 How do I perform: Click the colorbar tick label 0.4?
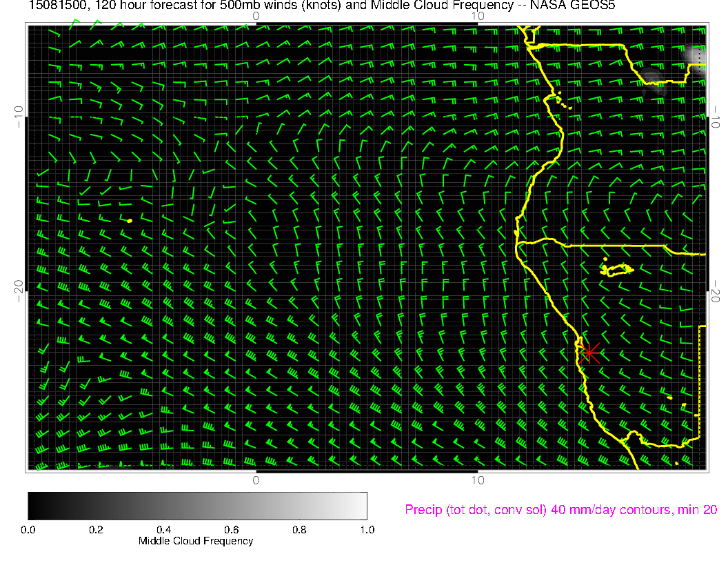click(x=164, y=530)
